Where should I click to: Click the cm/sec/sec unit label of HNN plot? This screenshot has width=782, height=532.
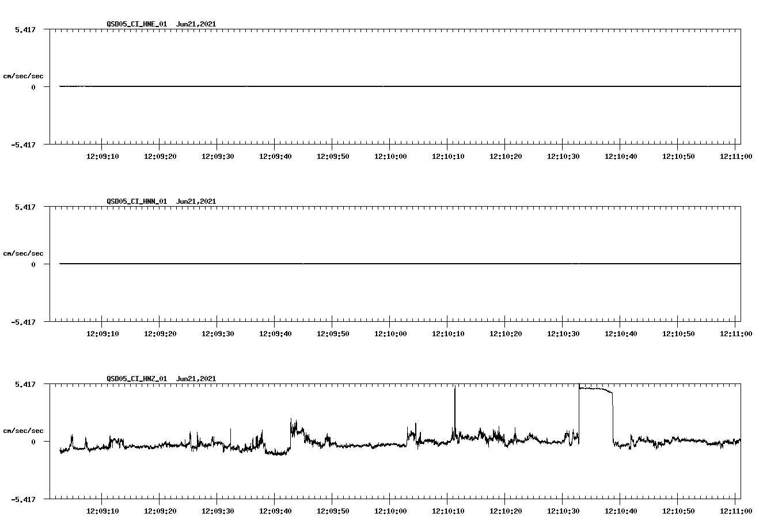click(23, 253)
